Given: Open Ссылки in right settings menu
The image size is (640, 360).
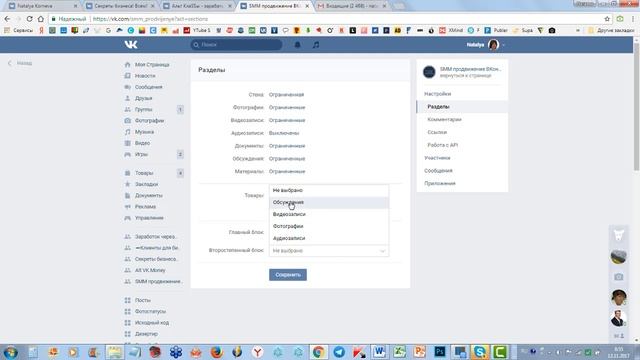Looking at the screenshot, I should [x=437, y=132].
